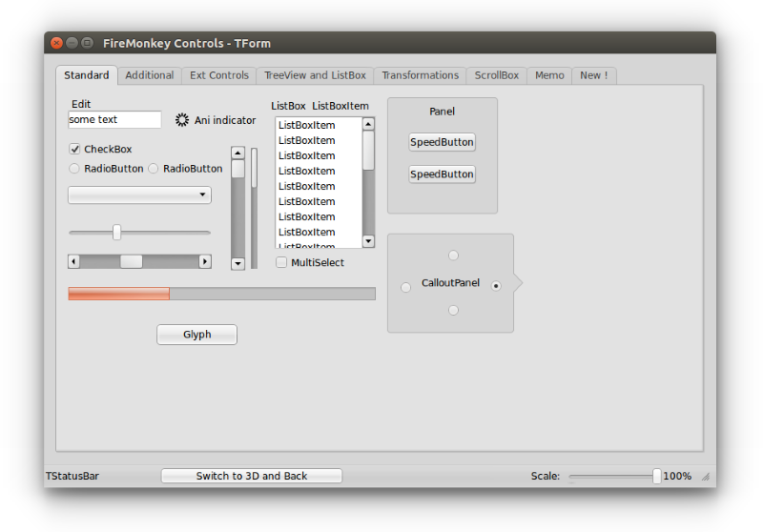Open the empty combo box dropdown

139,195
